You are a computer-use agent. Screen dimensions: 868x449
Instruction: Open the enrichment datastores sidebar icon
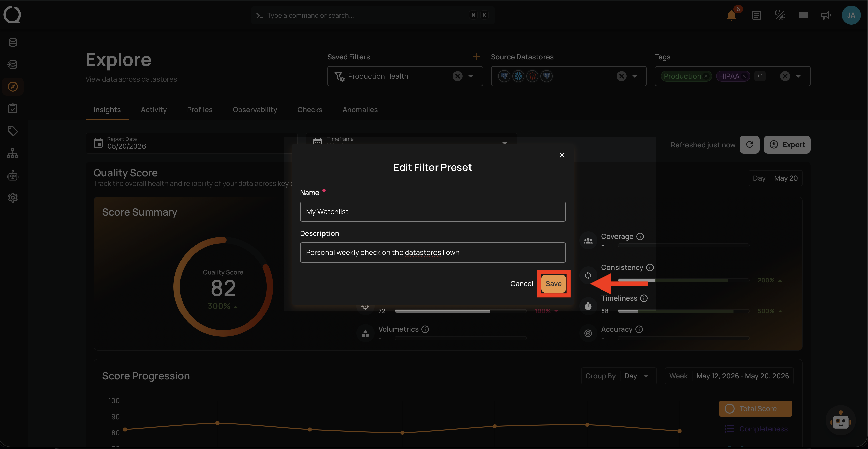click(13, 65)
